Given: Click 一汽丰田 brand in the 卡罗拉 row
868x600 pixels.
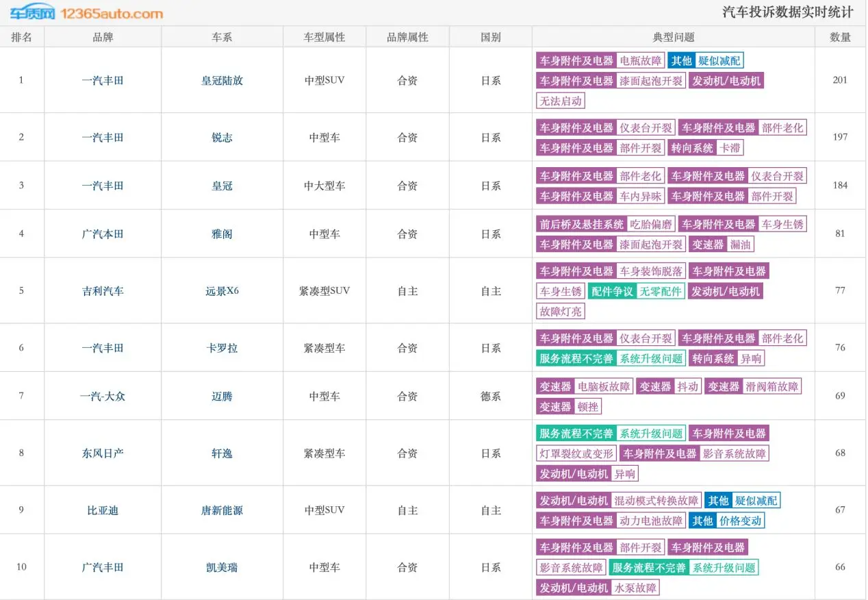Looking at the screenshot, I should 103,347.
